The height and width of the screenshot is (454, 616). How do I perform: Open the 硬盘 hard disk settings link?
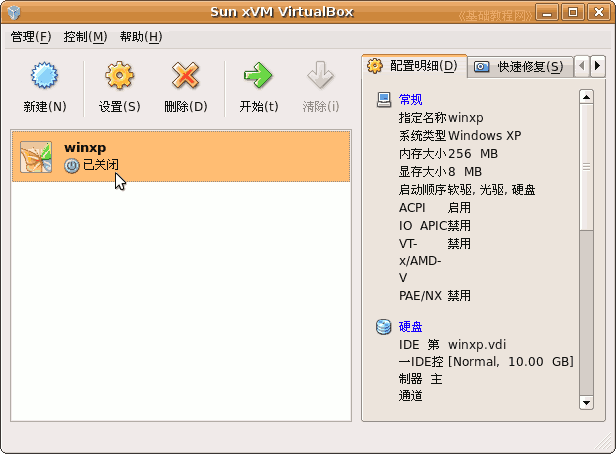point(411,327)
